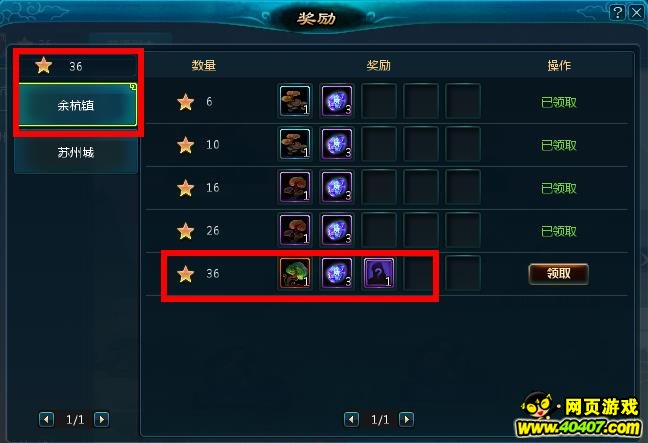Select the blue gem in 36-star row

click(337, 273)
